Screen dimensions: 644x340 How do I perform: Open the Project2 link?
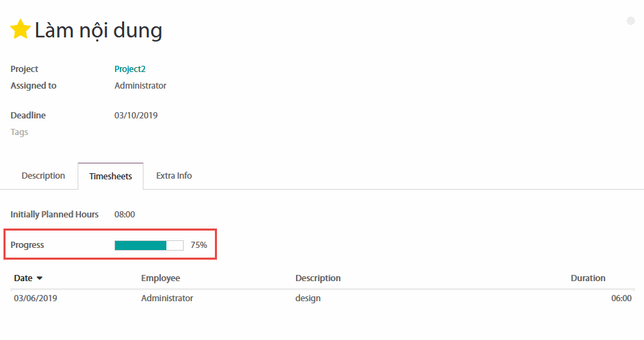130,69
